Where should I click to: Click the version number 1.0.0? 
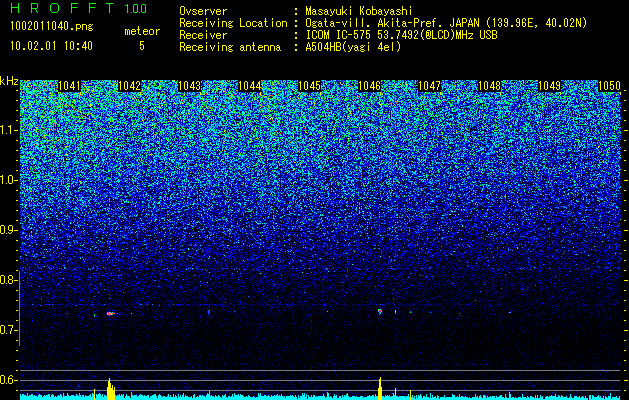coord(136,9)
